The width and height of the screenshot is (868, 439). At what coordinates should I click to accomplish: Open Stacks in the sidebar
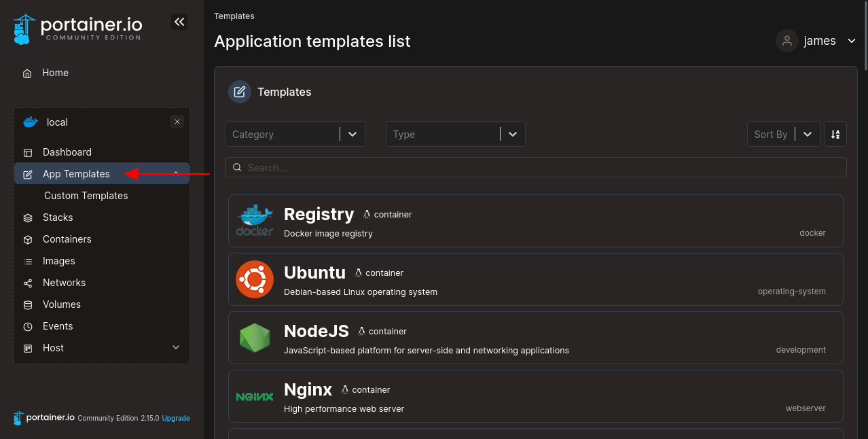coord(58,217)
